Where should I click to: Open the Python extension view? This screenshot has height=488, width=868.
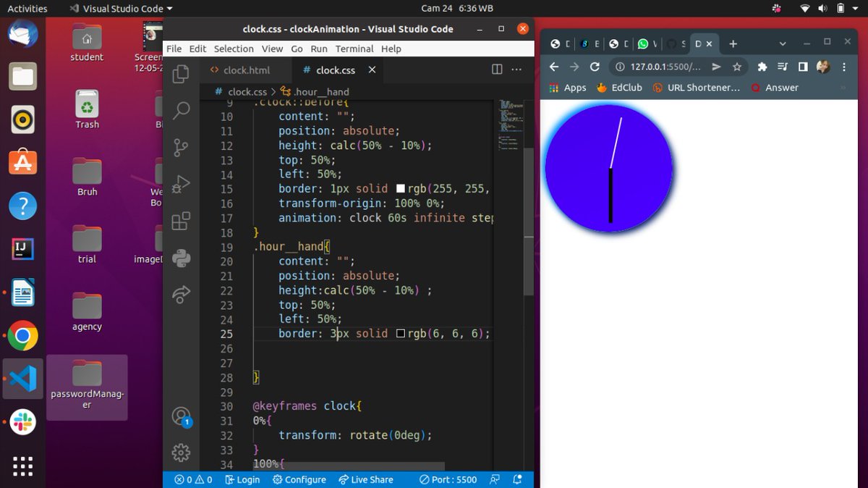coord(181,258)
